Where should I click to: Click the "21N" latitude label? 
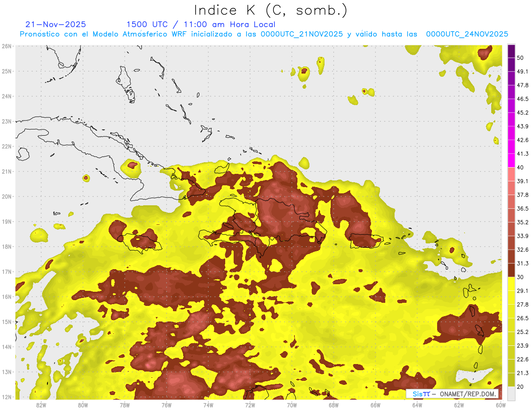(x=8, y=172)
